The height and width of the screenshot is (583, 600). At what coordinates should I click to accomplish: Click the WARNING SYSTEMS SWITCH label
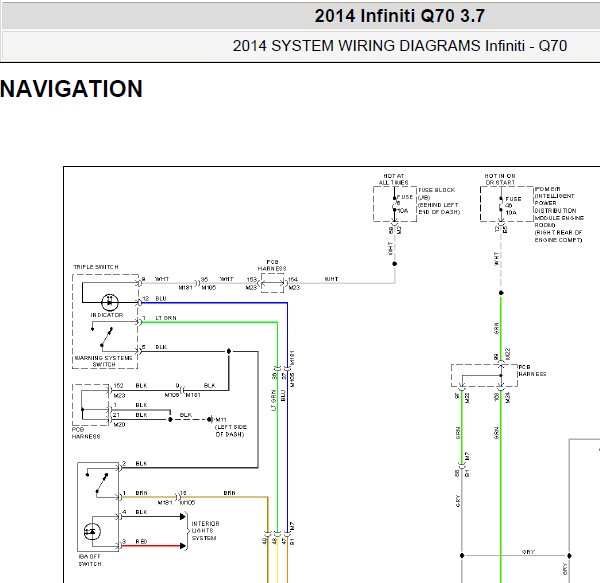click(x=104, y=361)
